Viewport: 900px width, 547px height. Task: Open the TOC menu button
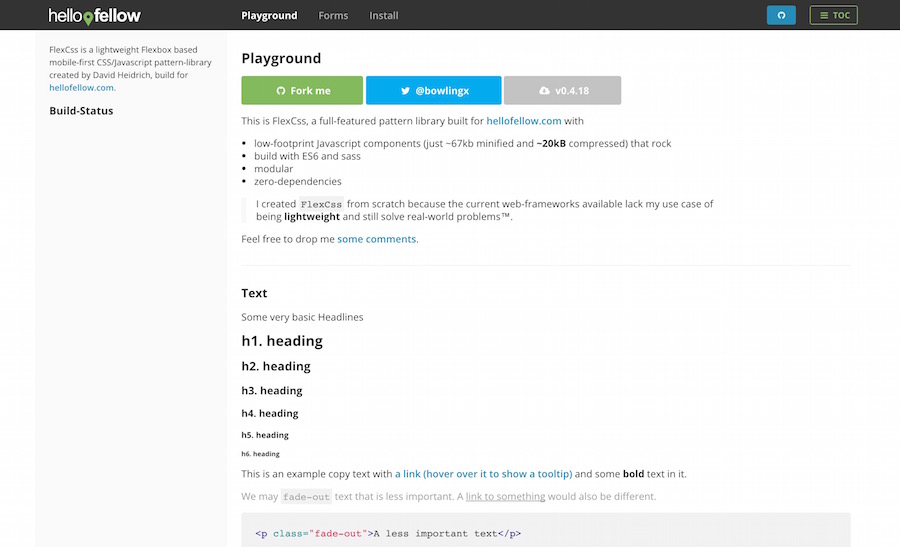[x=833, y=15]
